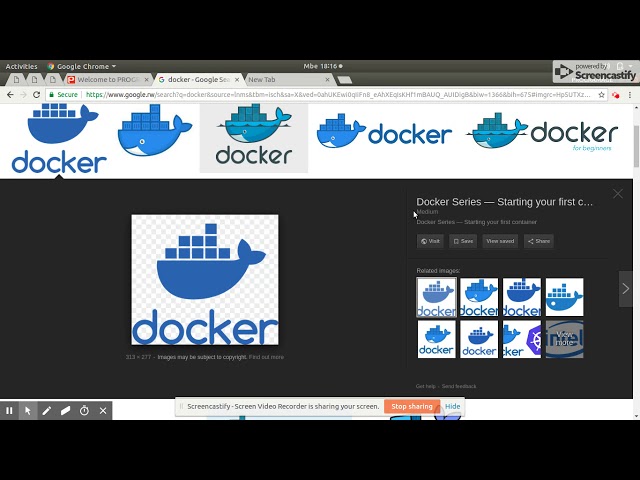
Task: Close the Screencastify drawing toolbar
Action: (x=103, y=411)
